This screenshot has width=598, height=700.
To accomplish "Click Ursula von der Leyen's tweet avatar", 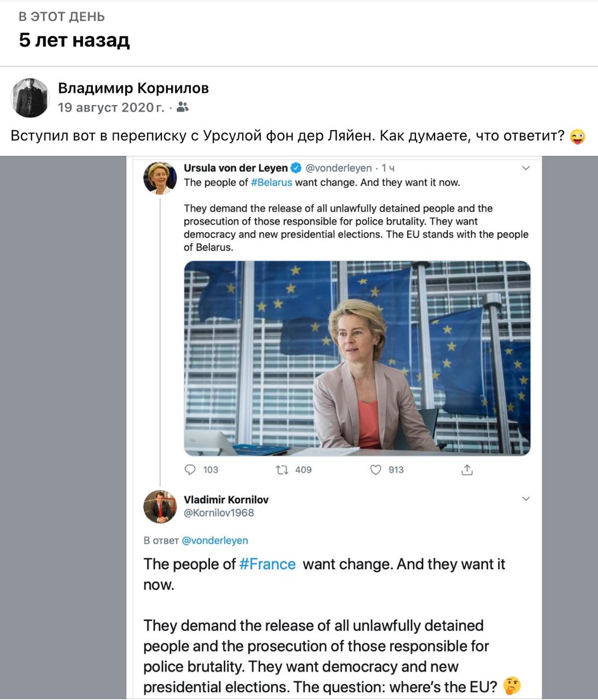I will click(160, 178).
